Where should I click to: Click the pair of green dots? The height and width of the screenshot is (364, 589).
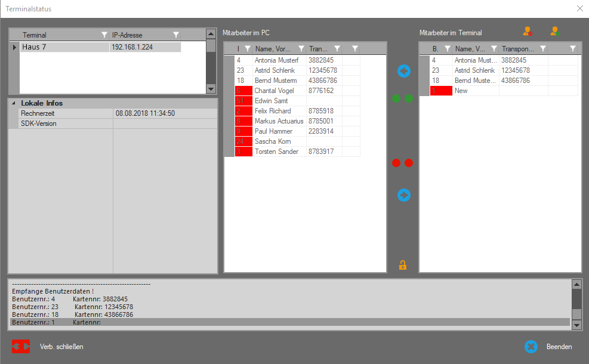coord(403,98)
